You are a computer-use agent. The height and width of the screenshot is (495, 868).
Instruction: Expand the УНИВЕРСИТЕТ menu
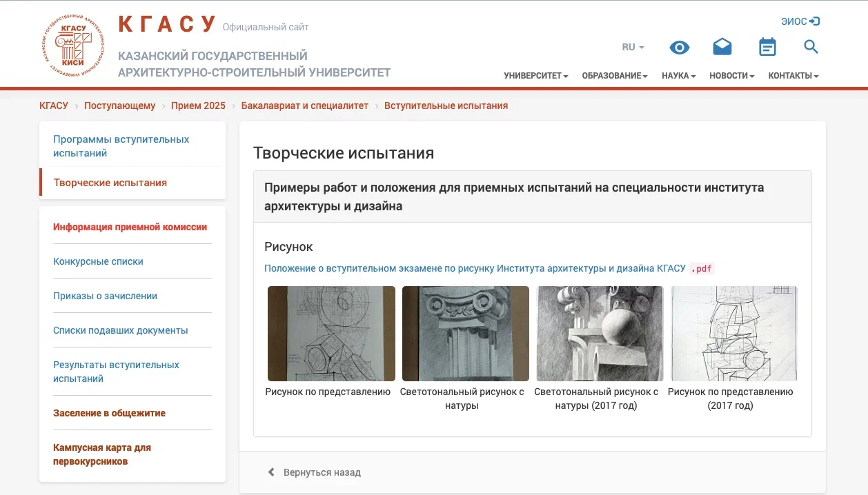[536, 76]
